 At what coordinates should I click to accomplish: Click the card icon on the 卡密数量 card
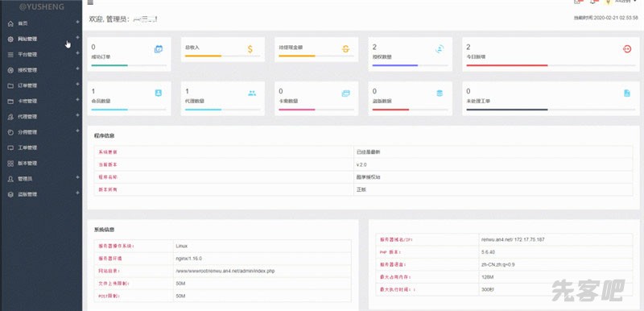(x=346, y=93)
